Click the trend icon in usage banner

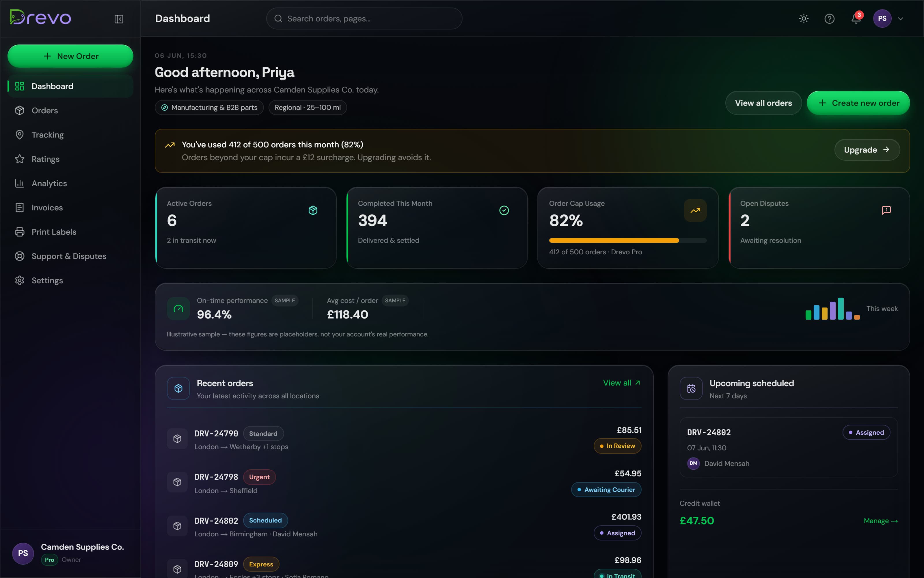point(170,145)
